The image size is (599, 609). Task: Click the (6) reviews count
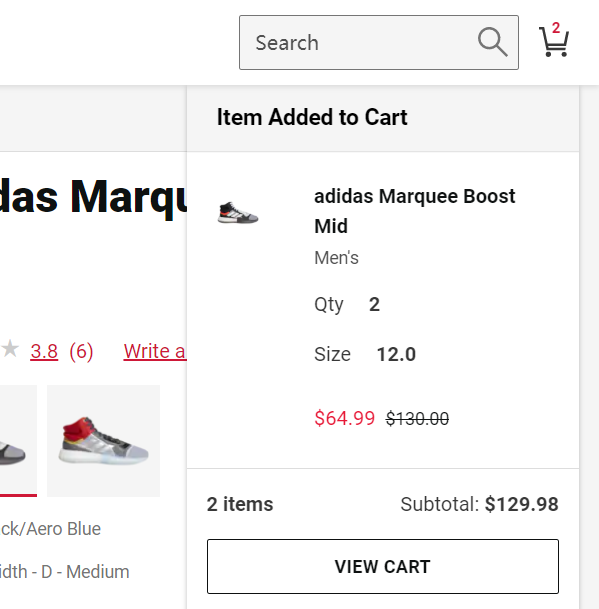[x=81, y=351]
